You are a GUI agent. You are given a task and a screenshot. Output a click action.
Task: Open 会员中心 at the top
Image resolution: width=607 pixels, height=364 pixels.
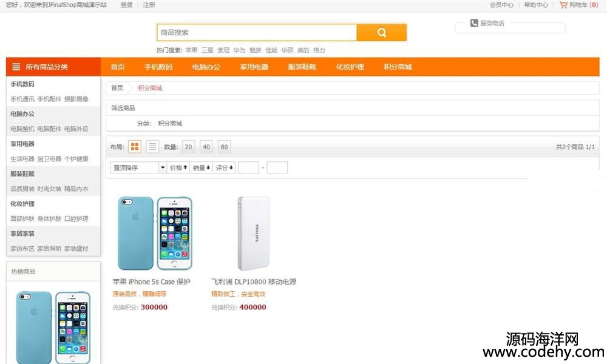click(502, 5)
